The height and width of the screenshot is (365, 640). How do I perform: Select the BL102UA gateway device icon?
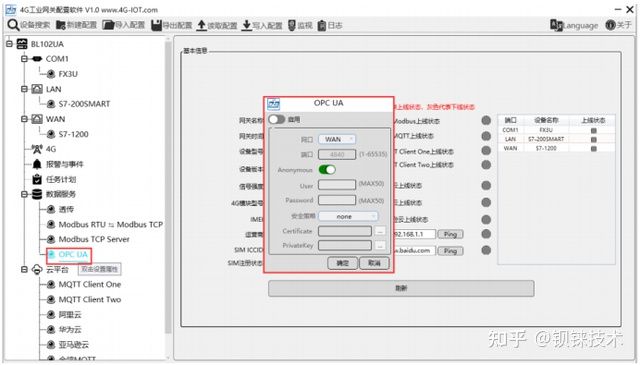(22, 44)
